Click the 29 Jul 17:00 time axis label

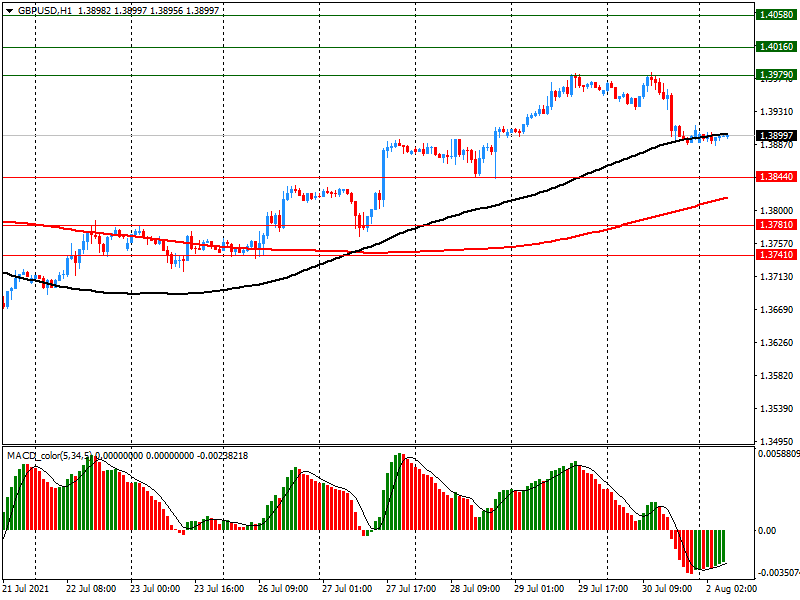(603, 589)
